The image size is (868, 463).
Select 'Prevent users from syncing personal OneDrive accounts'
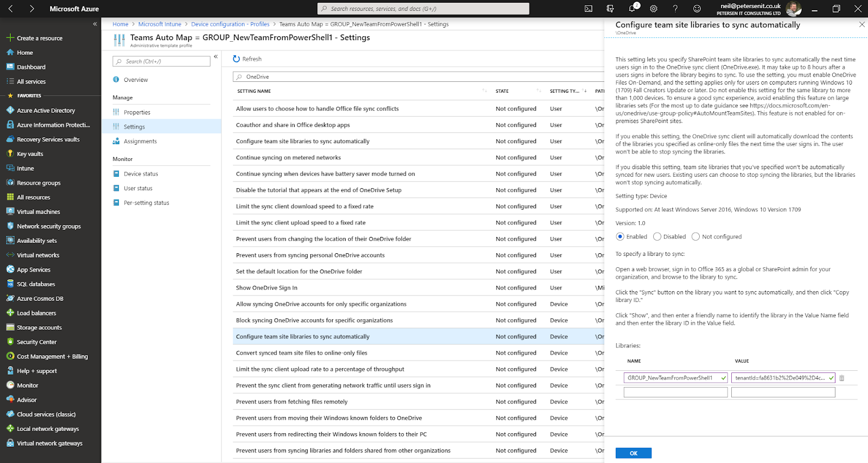pos(418,255)
